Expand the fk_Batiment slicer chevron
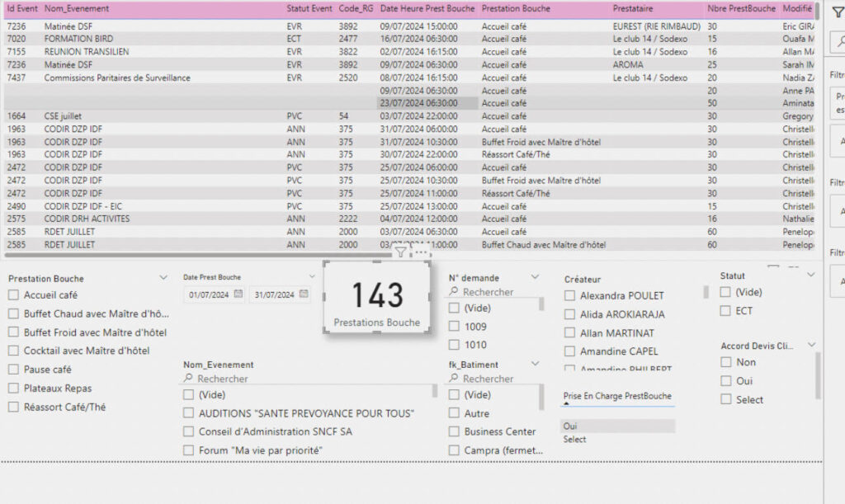845x504 pixels. tap(535, 364)
